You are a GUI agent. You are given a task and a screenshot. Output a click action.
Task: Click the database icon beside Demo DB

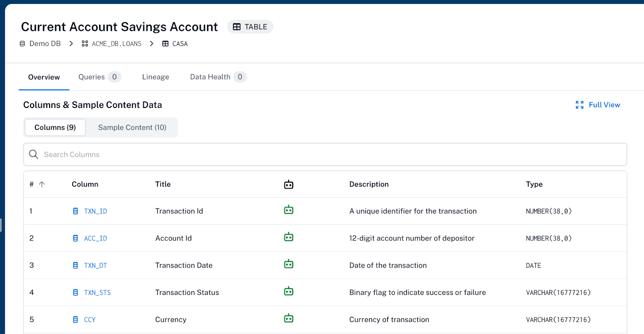pyautogui.click(x=23, y=44)
